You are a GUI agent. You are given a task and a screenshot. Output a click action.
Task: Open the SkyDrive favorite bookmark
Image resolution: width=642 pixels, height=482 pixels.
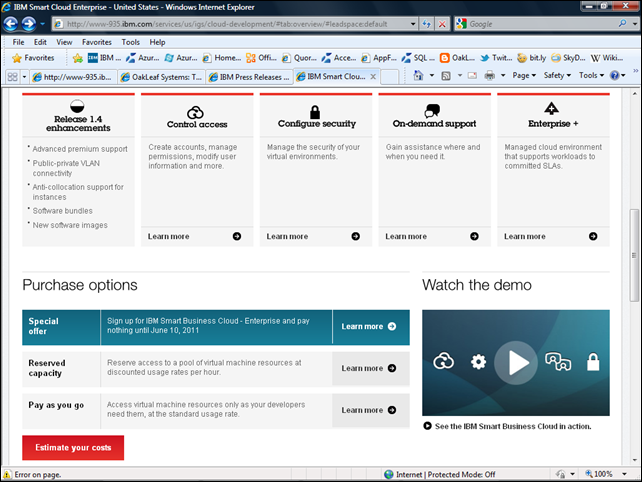(568, 58)
